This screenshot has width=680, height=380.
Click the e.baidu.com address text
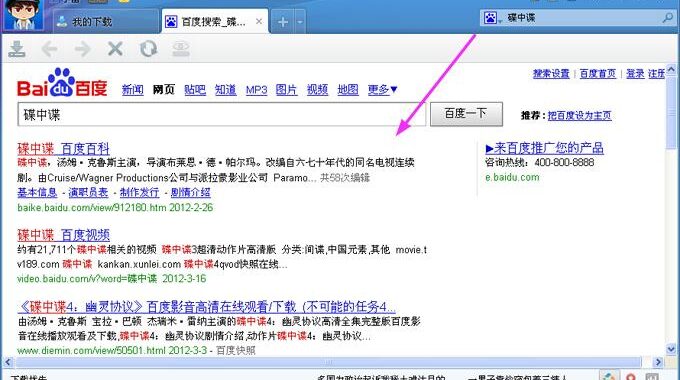coord(512,177)
